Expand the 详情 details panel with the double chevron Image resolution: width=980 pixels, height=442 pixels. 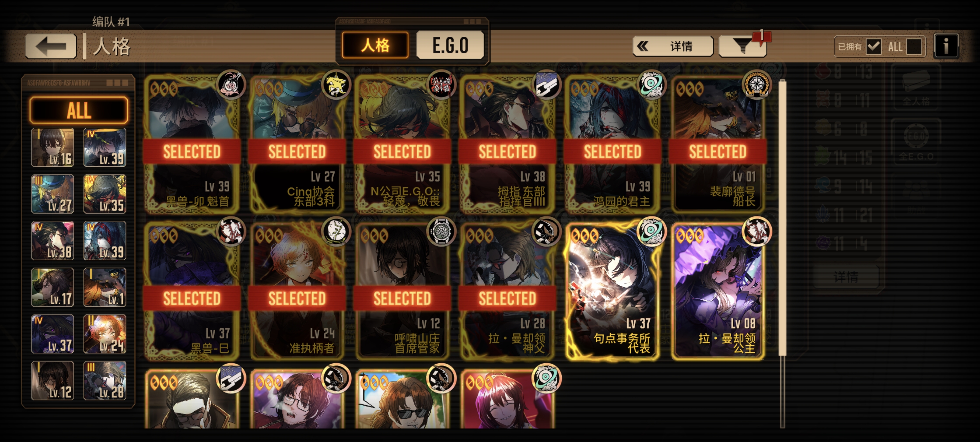673,47
